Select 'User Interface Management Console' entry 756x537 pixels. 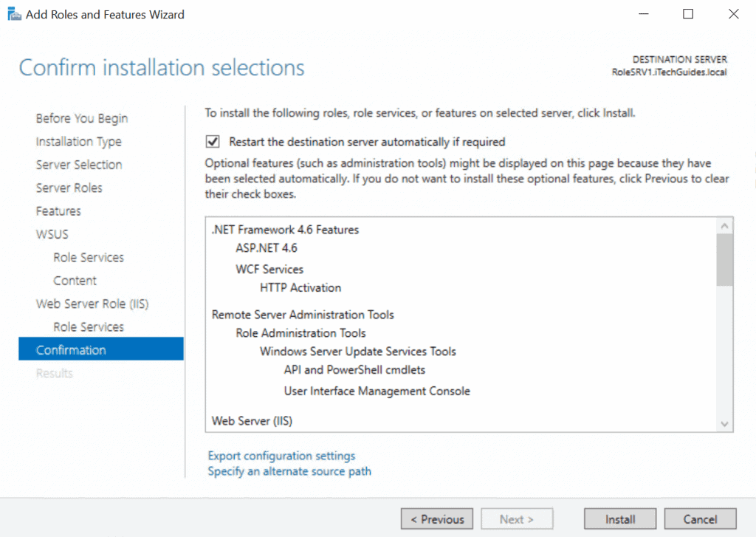point(377,391)
